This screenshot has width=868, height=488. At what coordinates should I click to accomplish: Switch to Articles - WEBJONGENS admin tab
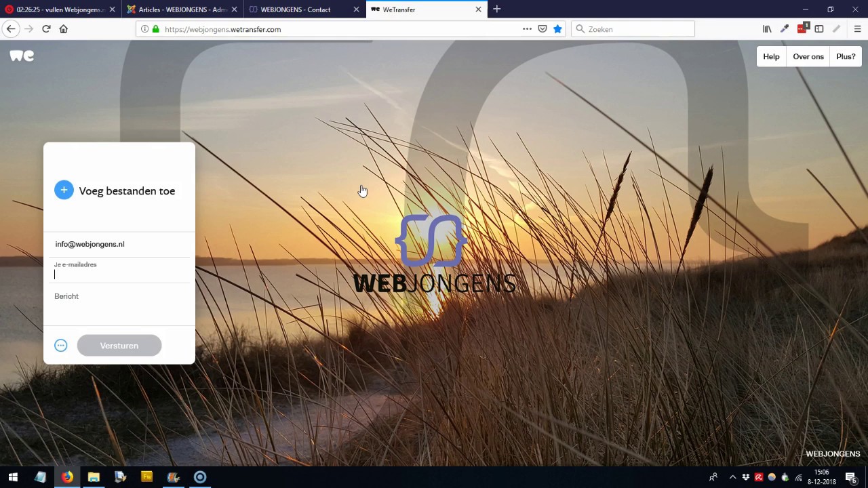point(182,9)
